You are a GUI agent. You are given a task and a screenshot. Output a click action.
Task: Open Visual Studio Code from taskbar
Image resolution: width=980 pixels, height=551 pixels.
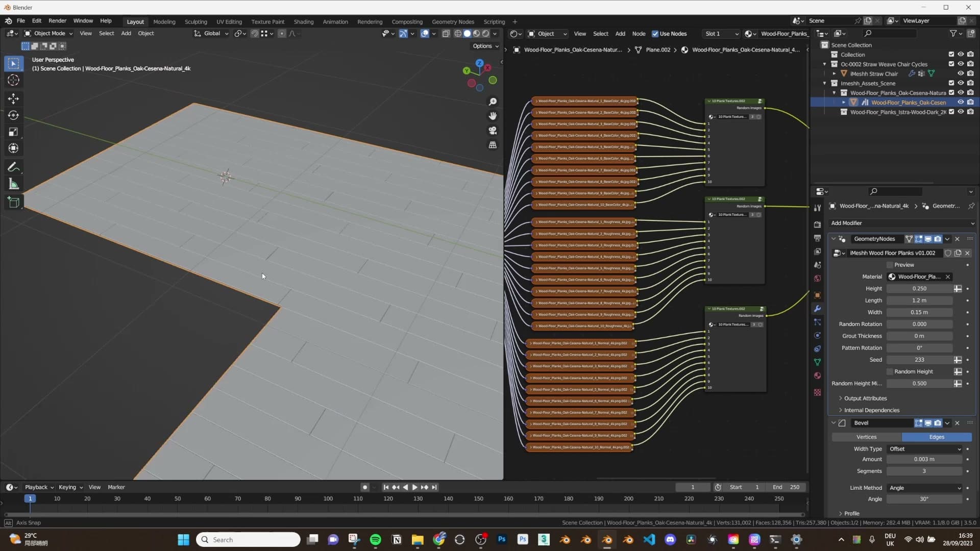coord(649,540)
